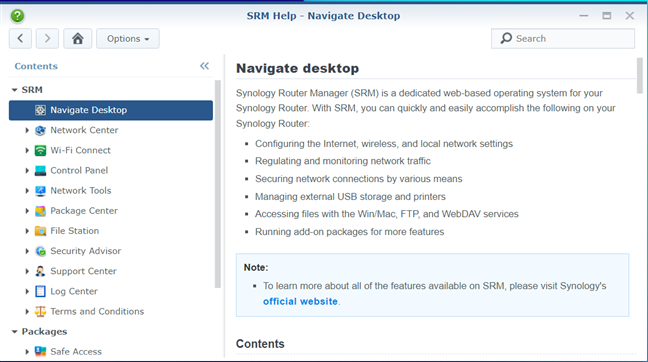This screenshot has width=648, height=362.
Task: Click the File Station folder icon
Action: tap(40, 231)
